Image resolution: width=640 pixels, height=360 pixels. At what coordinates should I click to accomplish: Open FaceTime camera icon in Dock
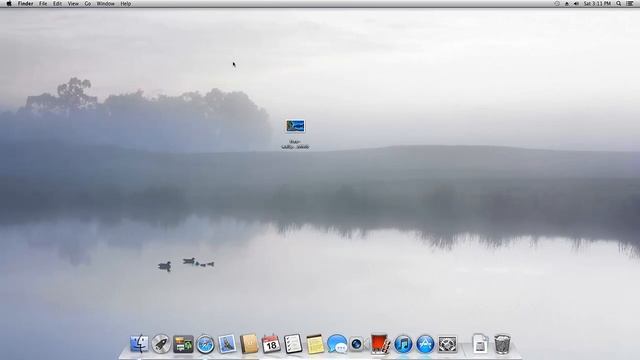(x=358, y=344)
